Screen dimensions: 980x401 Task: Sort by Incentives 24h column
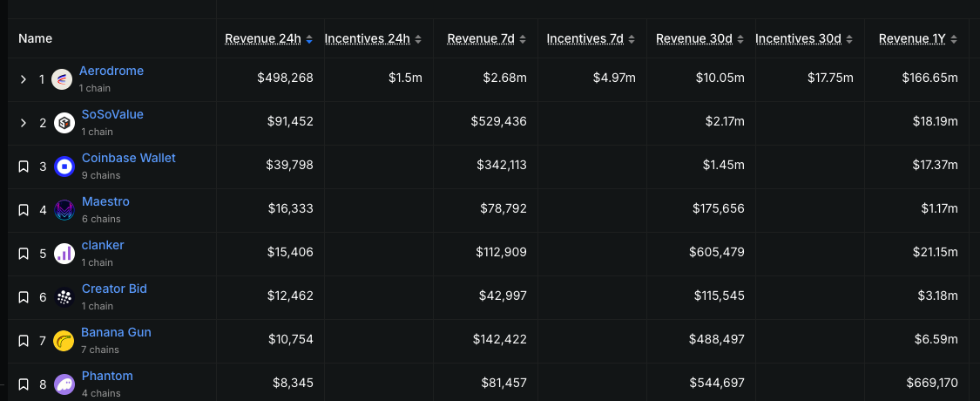373,38
